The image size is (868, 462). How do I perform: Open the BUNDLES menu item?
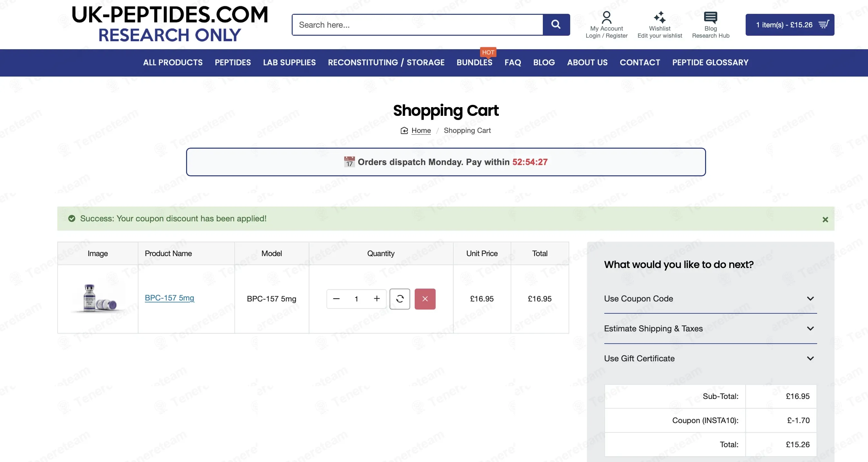pyautogui.click(x=474, y=63)
